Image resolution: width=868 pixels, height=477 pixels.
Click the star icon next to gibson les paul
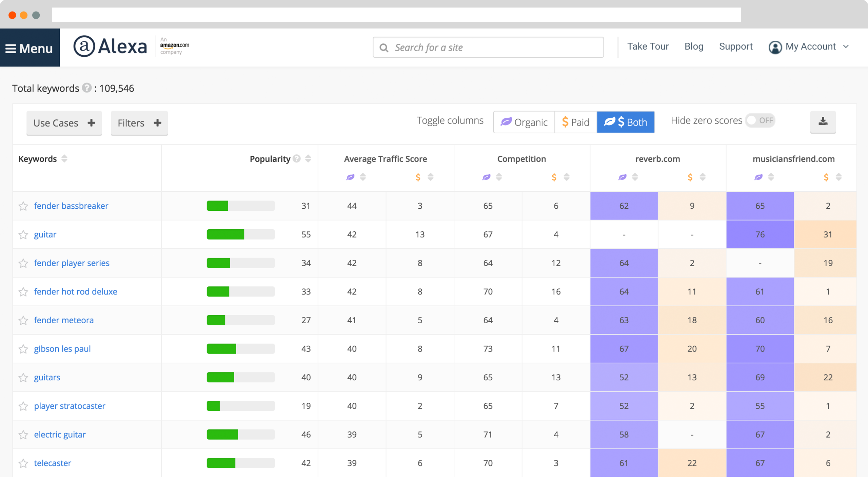tap(23, 349)
